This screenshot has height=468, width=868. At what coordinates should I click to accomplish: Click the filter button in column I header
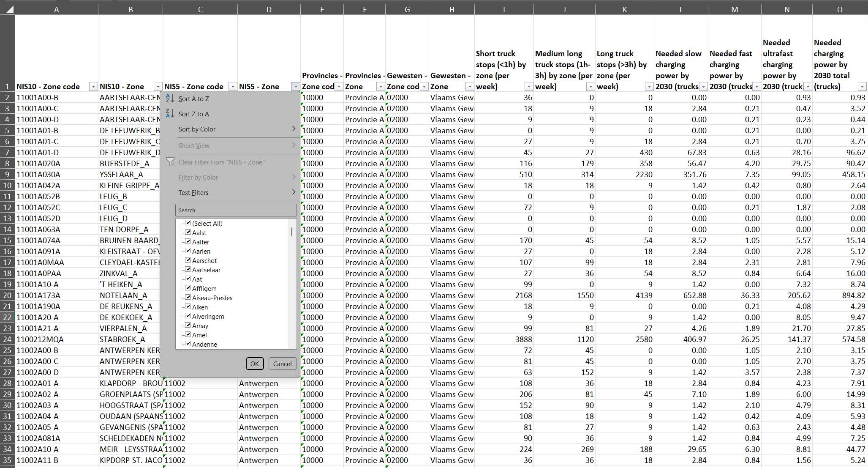coord(528,87)
